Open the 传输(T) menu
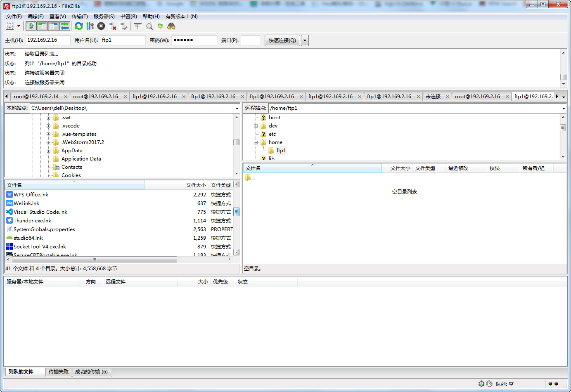 [x=80, y=17]
